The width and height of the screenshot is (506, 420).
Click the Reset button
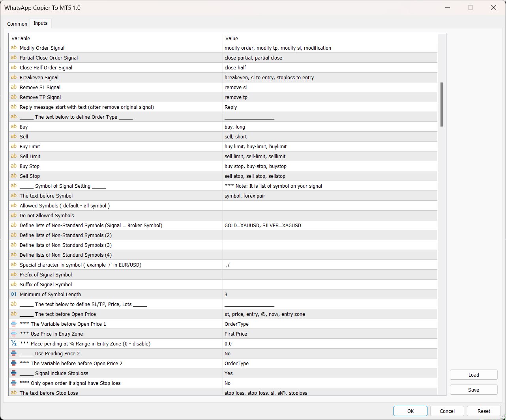click(x=484, y=411)
